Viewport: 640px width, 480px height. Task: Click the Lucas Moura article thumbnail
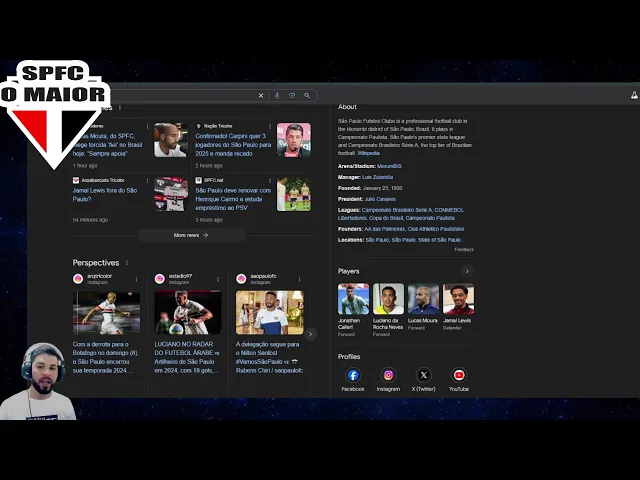(x=171, y=140)
